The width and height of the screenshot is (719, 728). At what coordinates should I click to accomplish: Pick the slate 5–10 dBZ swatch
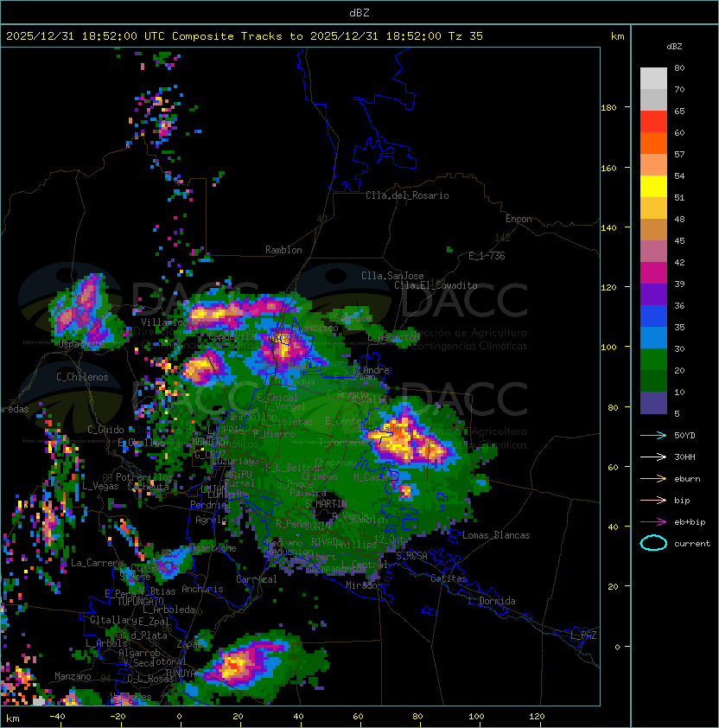coord(653,403)
